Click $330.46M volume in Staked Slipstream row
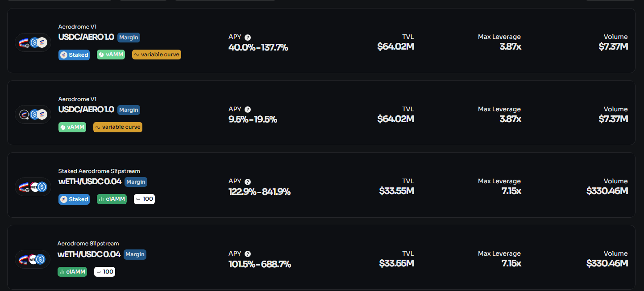The width and height of the screenshot is (644, 291). pyautogui.click(x=607, y=191)
